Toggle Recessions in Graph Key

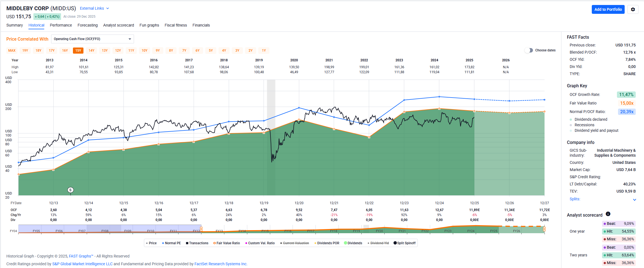pos(571,125)
